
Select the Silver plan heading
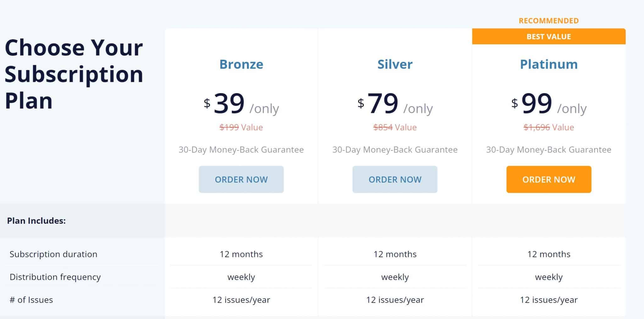(x=395, y=64)
